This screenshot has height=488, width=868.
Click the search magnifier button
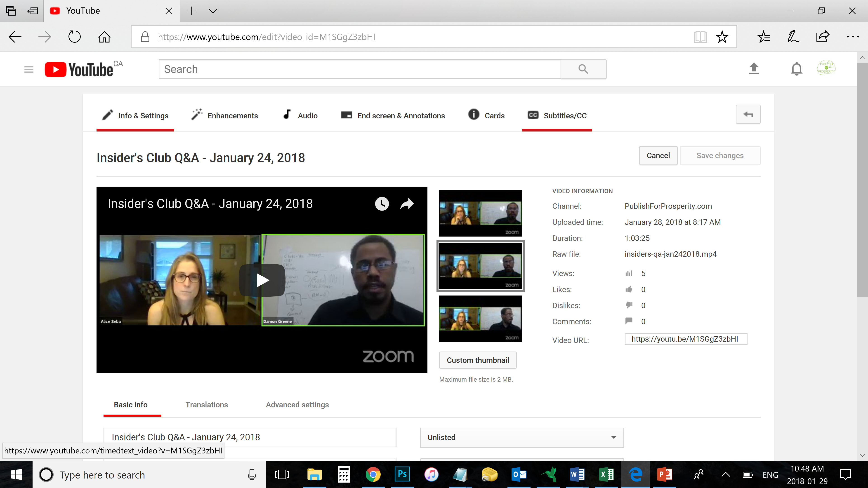(583, 69)
